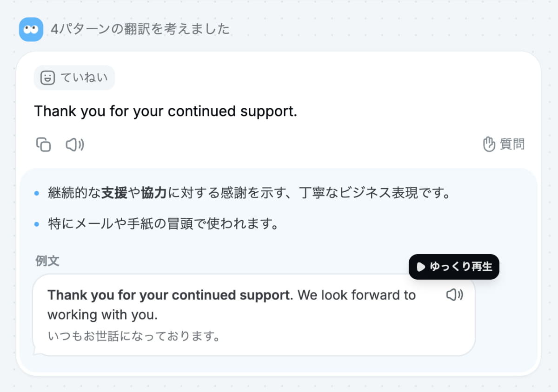Play translation audio via the speaker icon
558x392 pixels.
point(74,144)
